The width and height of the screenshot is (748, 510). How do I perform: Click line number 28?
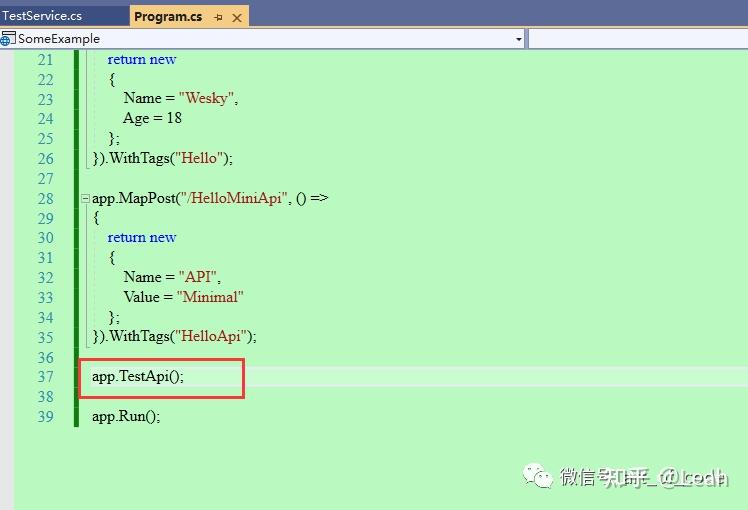tap(45, 198)
